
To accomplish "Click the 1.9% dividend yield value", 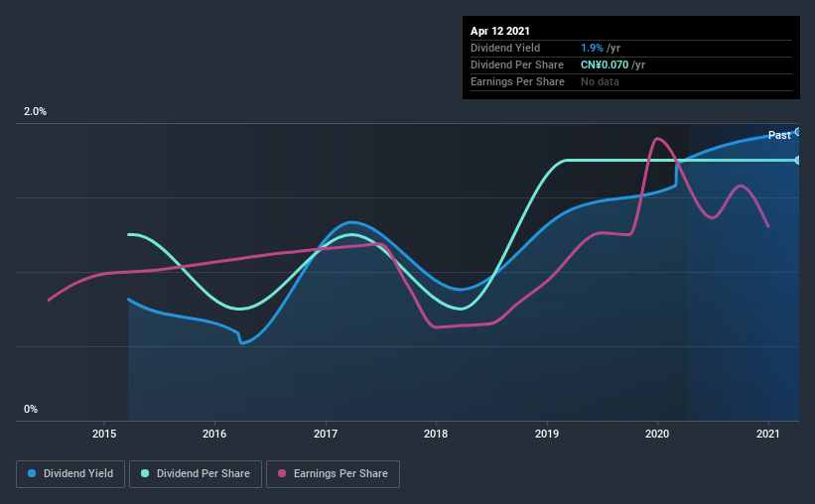I will pyautogui.click(x=592, y=48).
